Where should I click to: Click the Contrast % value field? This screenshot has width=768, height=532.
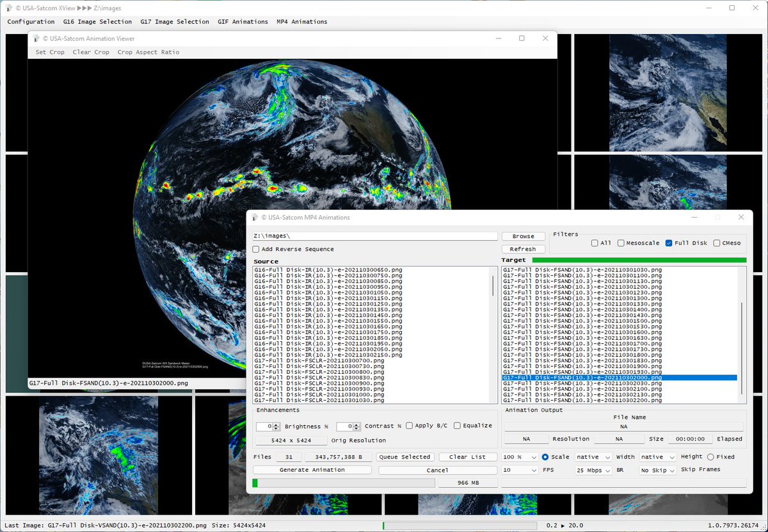point(344,426)
